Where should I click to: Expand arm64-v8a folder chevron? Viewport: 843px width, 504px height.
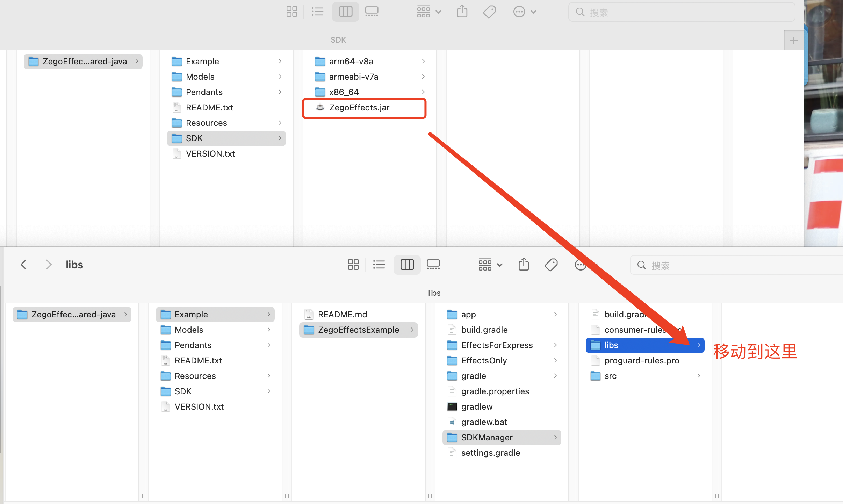click(423, 62)
